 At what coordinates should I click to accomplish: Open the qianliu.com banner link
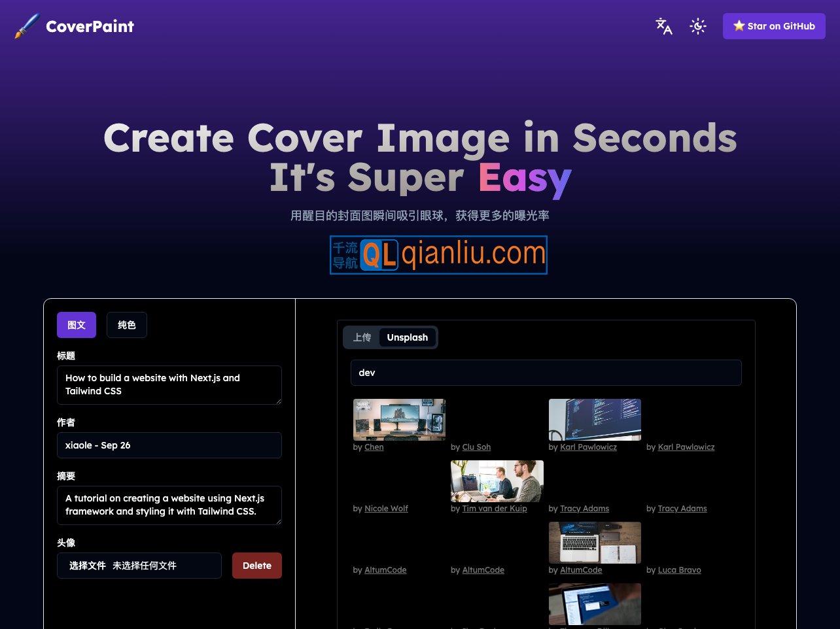click(x=438, y=255)
